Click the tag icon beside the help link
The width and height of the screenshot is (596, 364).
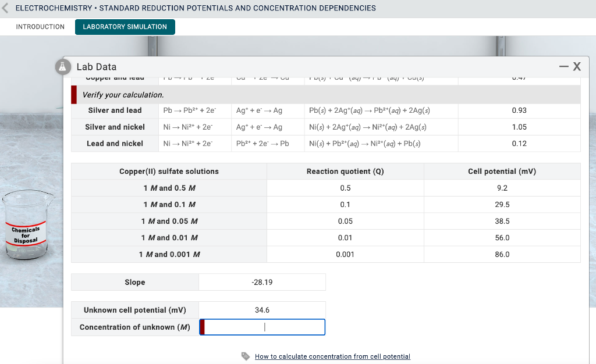coord(246,356)
